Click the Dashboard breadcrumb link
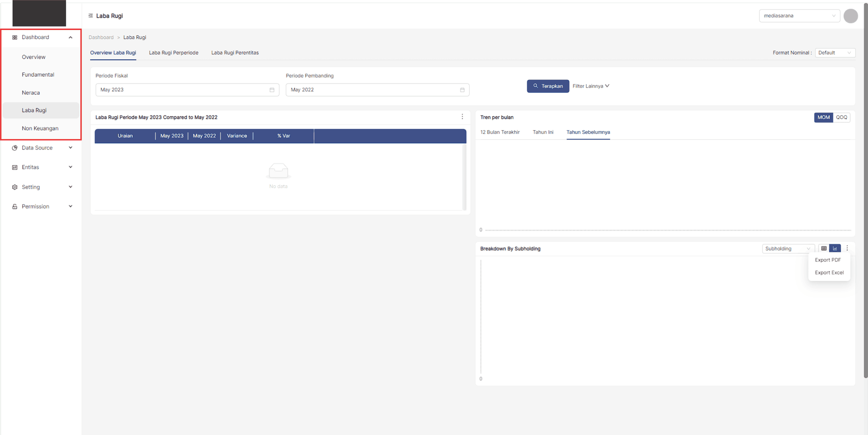The width and height of the screenshot is (868, 435). [x=101, y=37]
